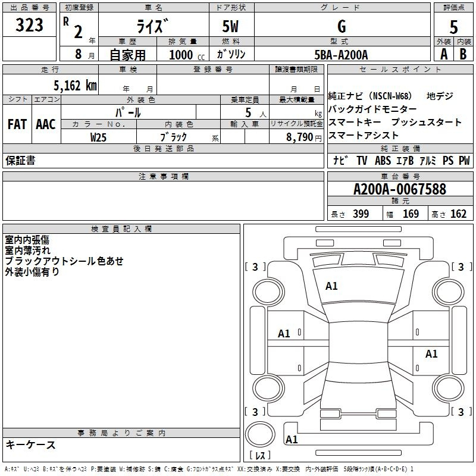Screen dimensions: 476x476
Task: Select width value 169
Action: tap(411, 214)
